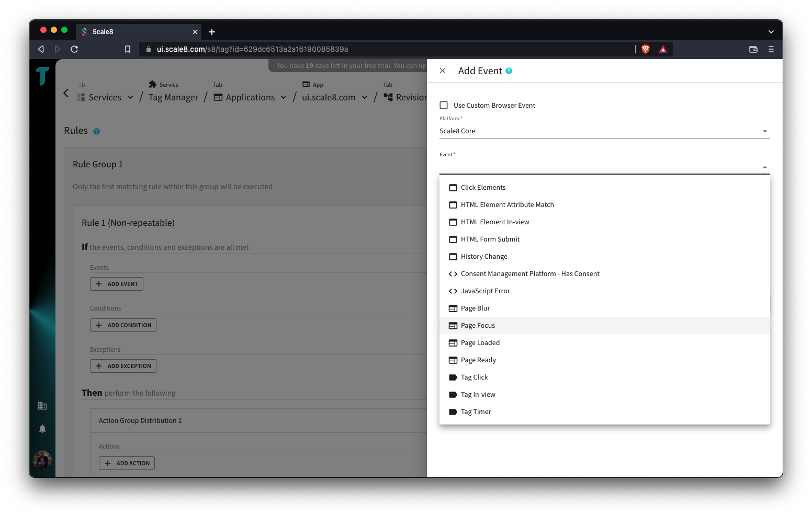The image size is (812, 516).
Task: Choose Consent Management Platform - Has Consent
Action: pyautogui.click(x=604, y=274)
